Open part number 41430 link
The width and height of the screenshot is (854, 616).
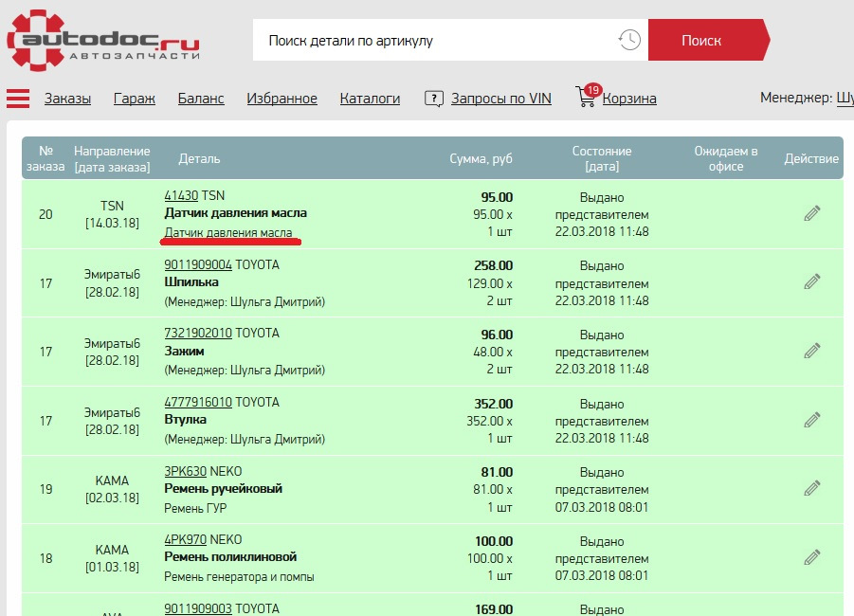tap(181, 195)
